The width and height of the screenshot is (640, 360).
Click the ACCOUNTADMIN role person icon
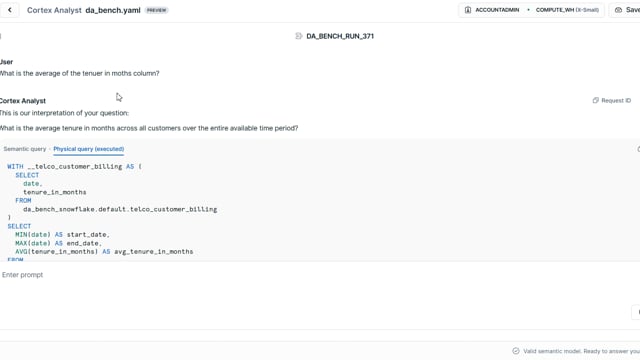pos(468,10)
